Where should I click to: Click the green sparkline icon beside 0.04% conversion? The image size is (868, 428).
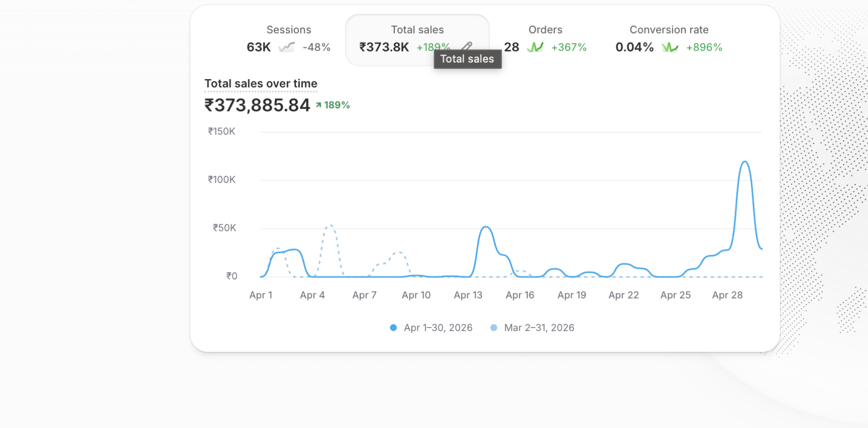[x=670, y=47]
